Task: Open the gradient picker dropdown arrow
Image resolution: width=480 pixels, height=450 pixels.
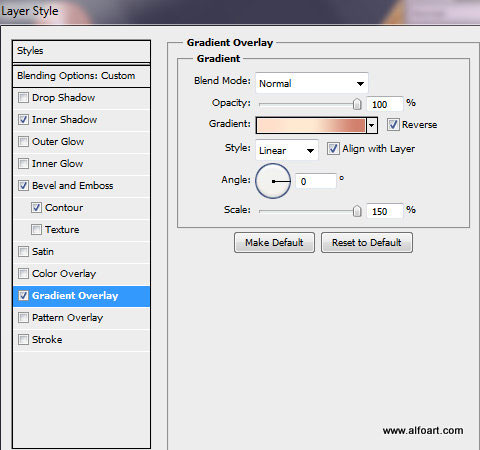Action: tap(372, 125)
